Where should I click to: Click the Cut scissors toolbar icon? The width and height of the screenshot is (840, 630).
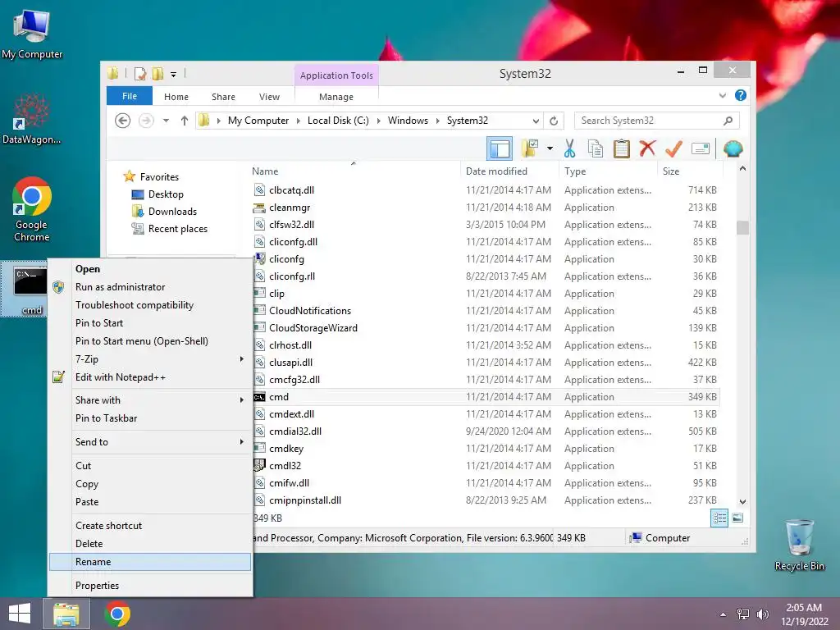(x=569, y=148)
